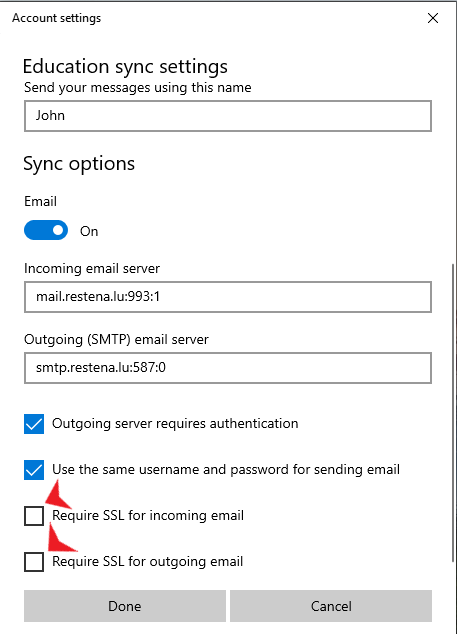Discard changes with the Cancel button
The height and width of the screenshot is (634, 457).
[x=331, y=606]
